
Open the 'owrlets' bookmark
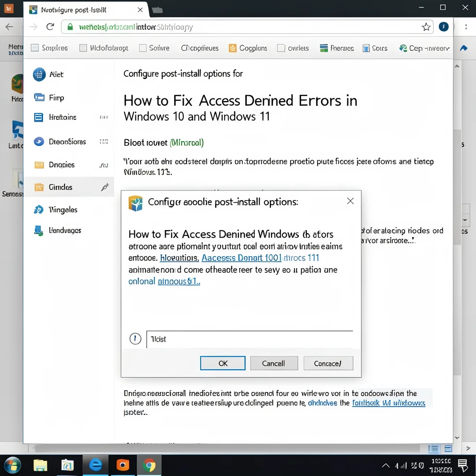tap(293, 48)
